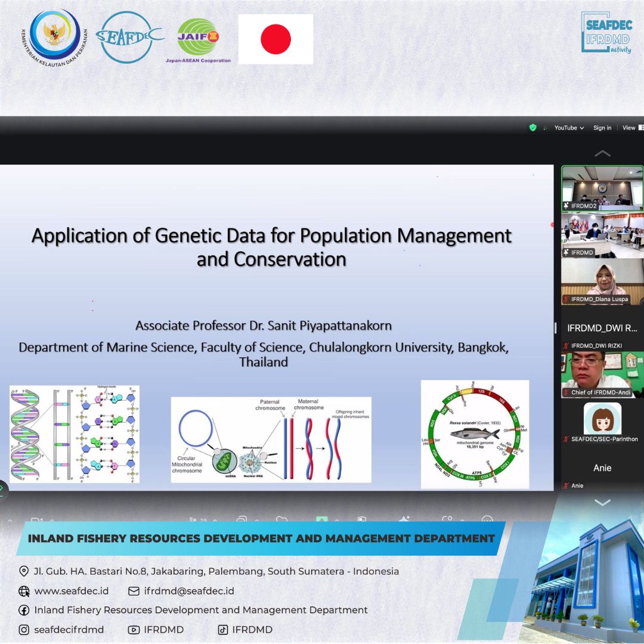This screenshot has height=644, width=644.
Task: Open the View menu at top right
Action: click(629, 128)
